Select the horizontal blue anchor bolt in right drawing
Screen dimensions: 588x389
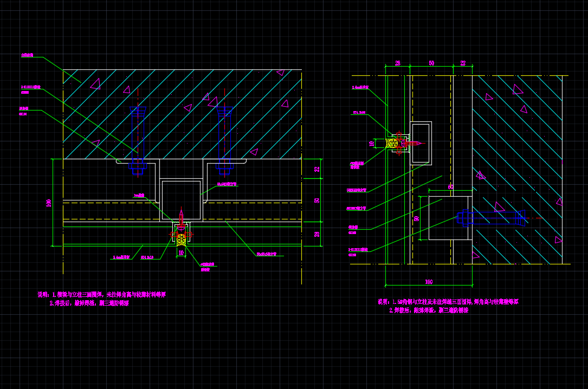click(x=493, y=218)
